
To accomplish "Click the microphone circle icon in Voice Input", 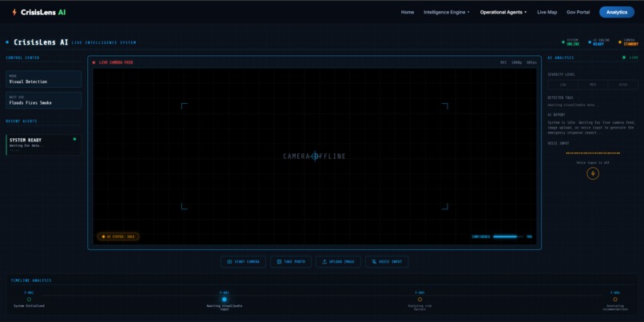I will coord(593,173).
